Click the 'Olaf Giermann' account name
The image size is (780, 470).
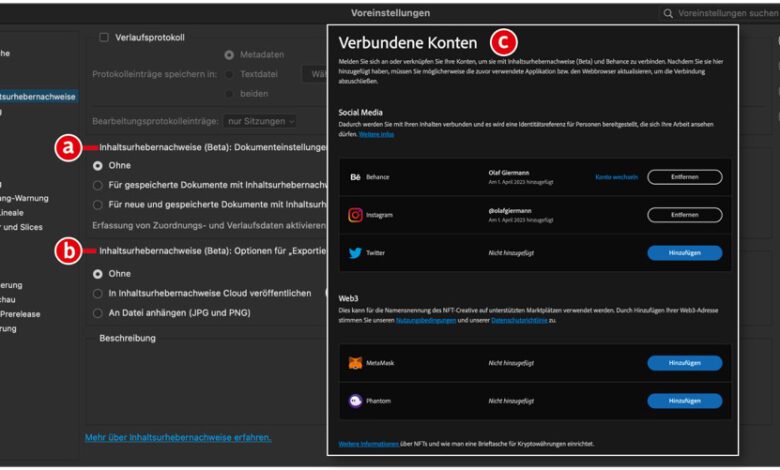[509, 173]
